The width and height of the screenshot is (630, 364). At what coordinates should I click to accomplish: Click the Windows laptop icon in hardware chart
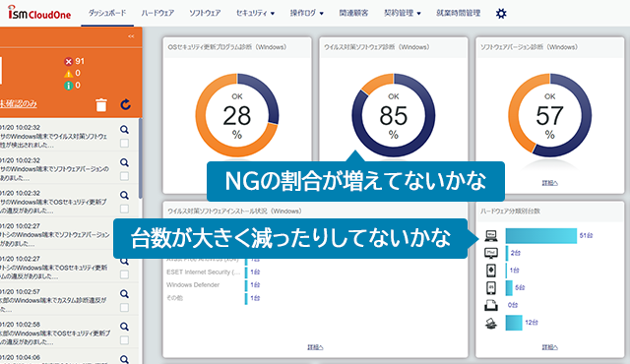(491, 236)
